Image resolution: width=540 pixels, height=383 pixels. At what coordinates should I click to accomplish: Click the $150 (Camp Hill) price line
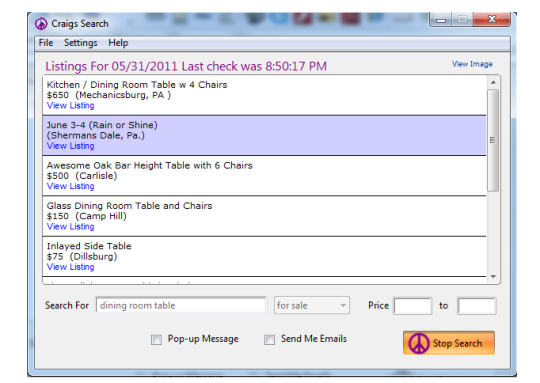pos(86,216)
